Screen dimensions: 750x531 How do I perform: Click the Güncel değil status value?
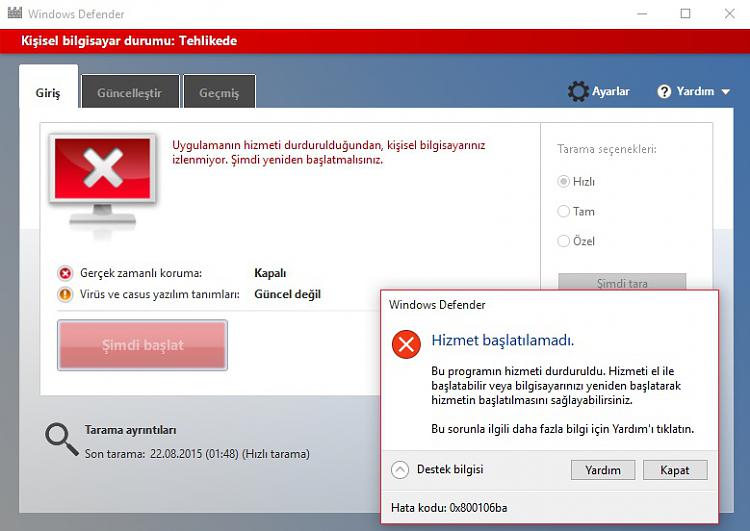287,294
